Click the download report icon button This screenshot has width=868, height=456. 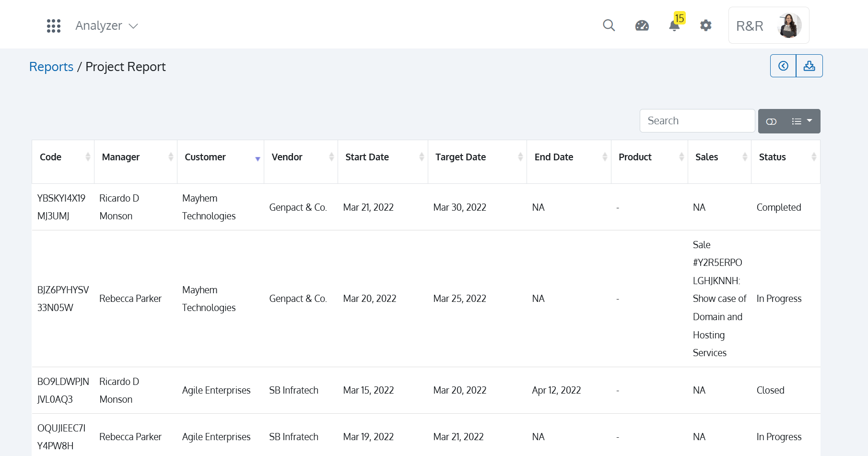(809, 66)
